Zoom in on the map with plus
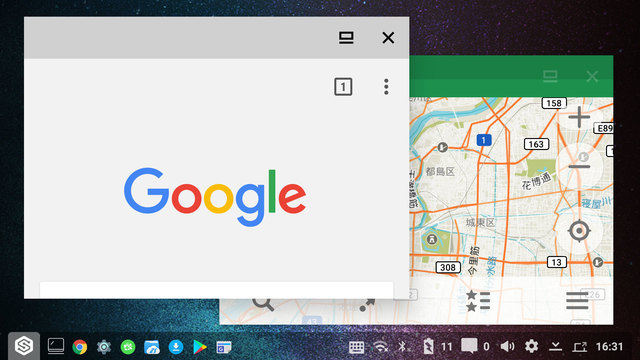Screen dimensions: 640x360 [x=579, y=118]
